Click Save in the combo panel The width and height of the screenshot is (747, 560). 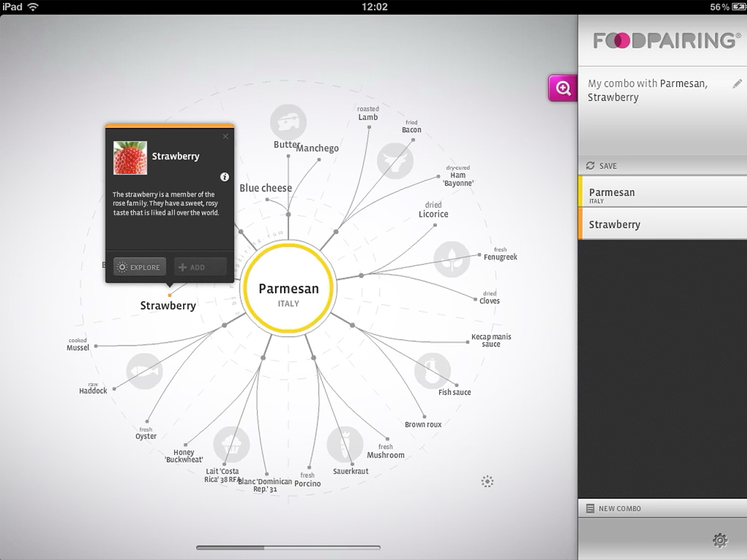coord(601,166)
